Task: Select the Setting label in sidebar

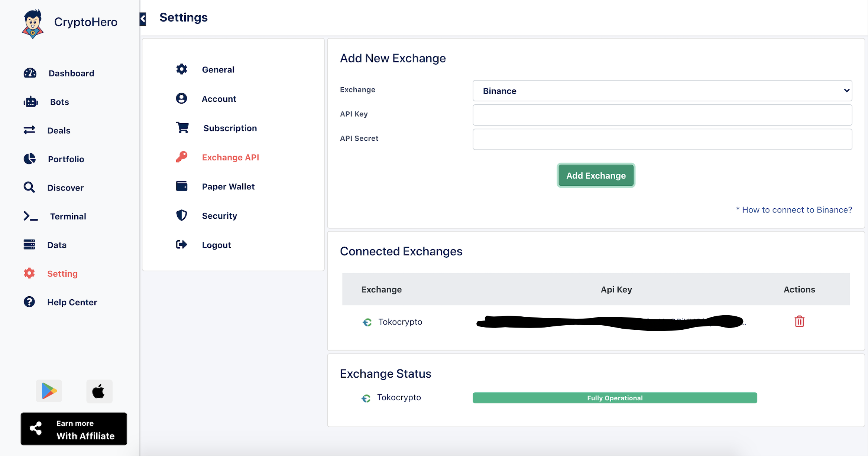Action: coord(62,273)
